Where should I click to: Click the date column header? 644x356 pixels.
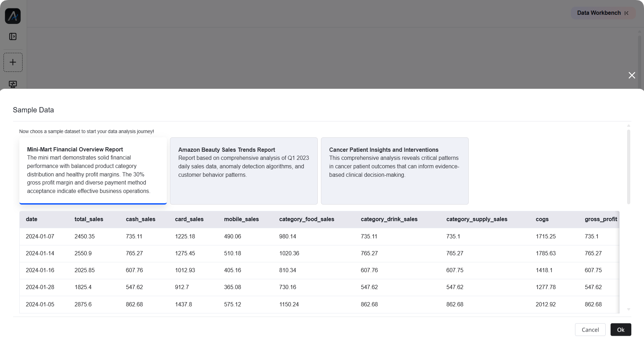(x=31, y=219)
